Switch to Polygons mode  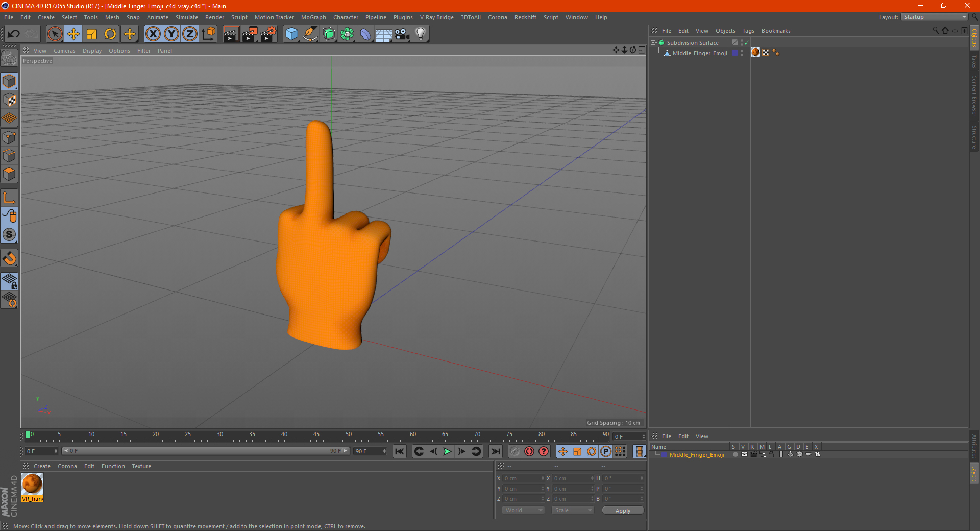tap(9, 174)
